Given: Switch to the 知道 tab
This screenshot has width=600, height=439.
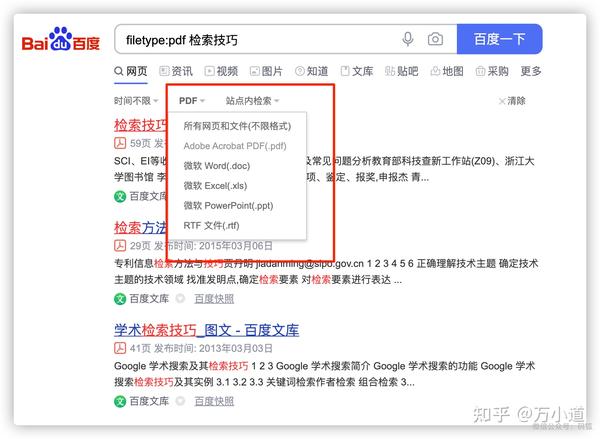Looking at the screenshot, I should click(x=311, y=71).
